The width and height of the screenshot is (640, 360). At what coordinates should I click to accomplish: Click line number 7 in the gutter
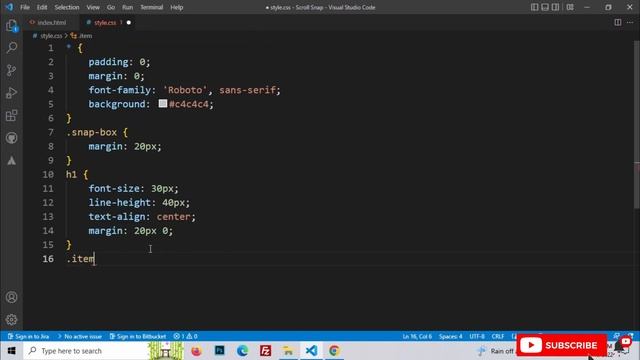coord(51,132)
